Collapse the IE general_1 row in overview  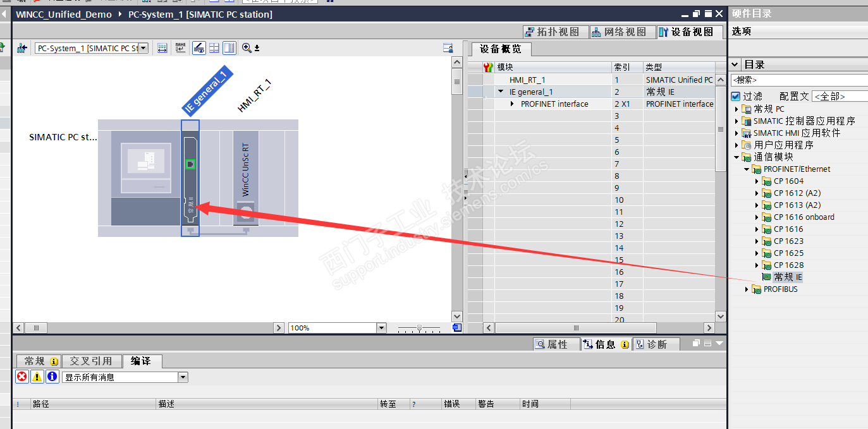point(501,92)
